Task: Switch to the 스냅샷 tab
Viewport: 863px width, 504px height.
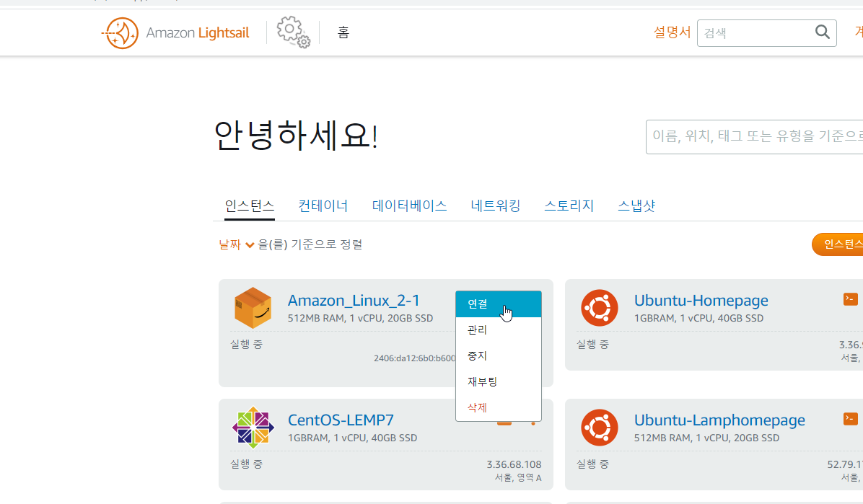Action: point(636,205)
